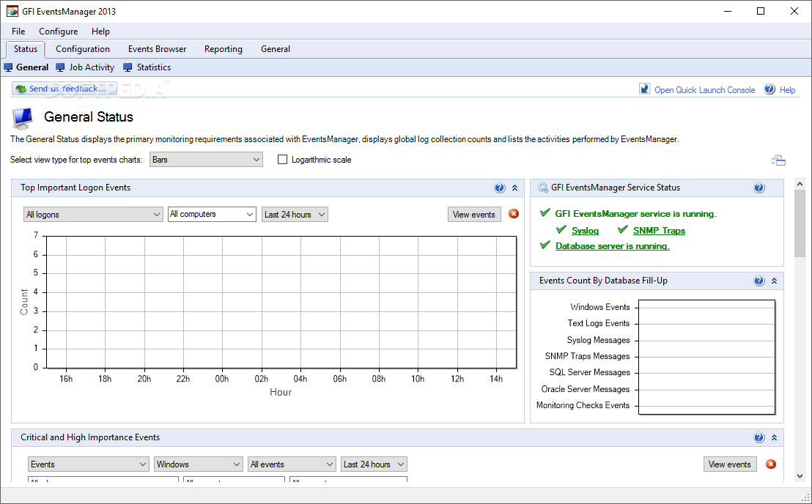Open the chart view type Bars dropdown
The width and height of the screenshot is (812, 504).
pos(206,160)
